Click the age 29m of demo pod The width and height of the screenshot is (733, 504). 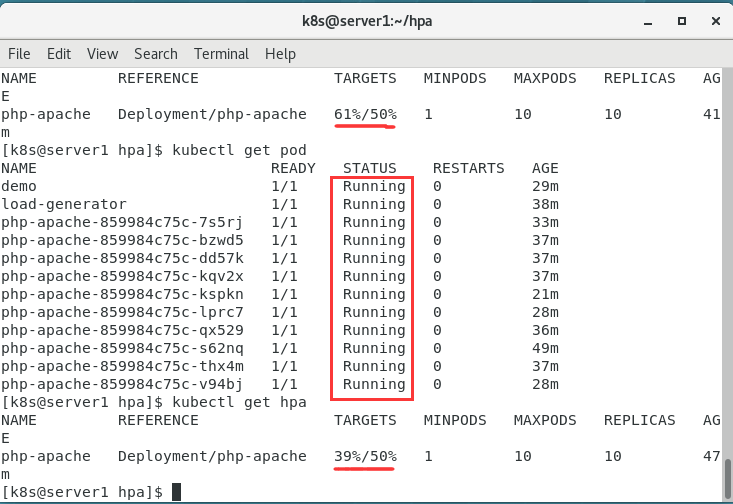click(545, 186)
